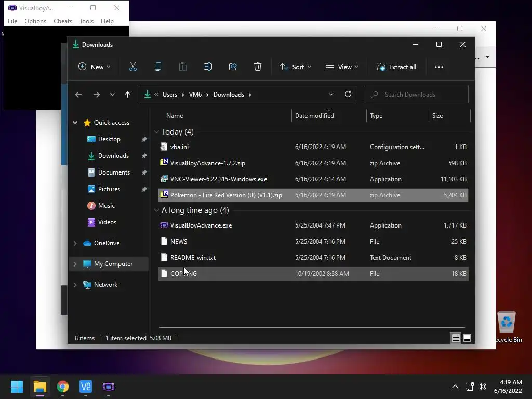
Task: Open Cheats menu in VisualBoyAdvance
Action: click(63, 21)
